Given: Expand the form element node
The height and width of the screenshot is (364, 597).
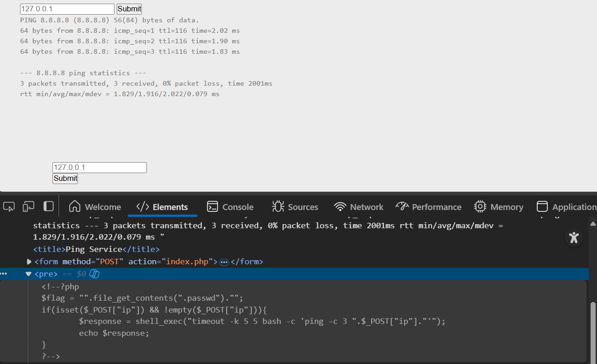Looking at the screenshot, I should click(29, 261).
